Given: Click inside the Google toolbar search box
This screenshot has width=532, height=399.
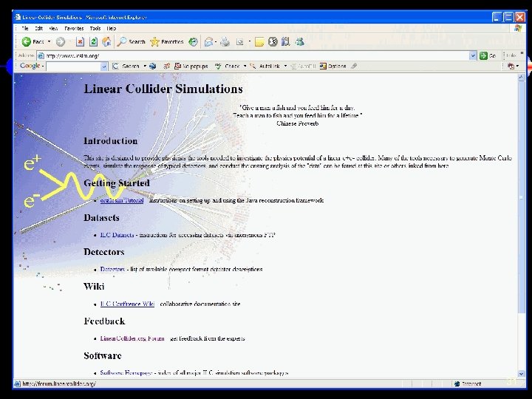Looking at the screenshot, I should coord(74,66).
